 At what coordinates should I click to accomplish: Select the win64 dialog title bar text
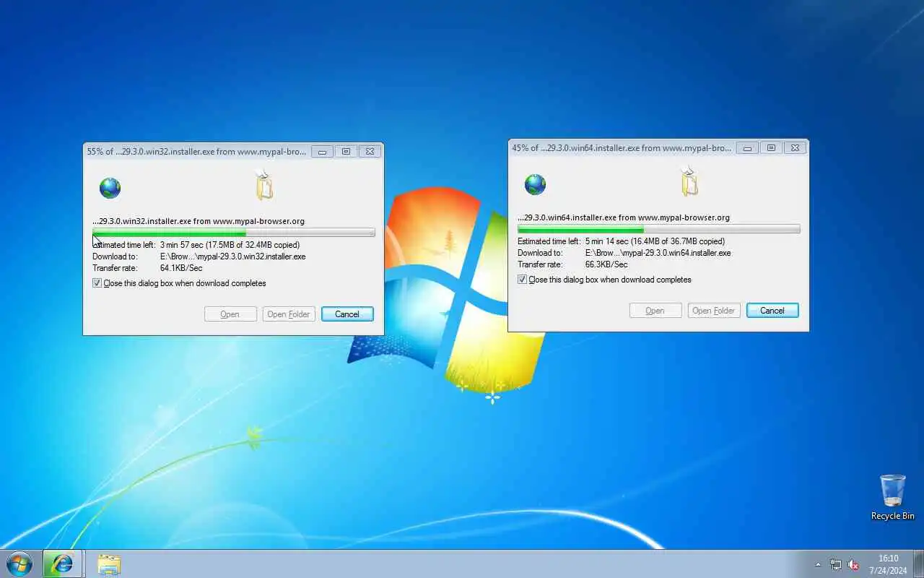point(622,148)
